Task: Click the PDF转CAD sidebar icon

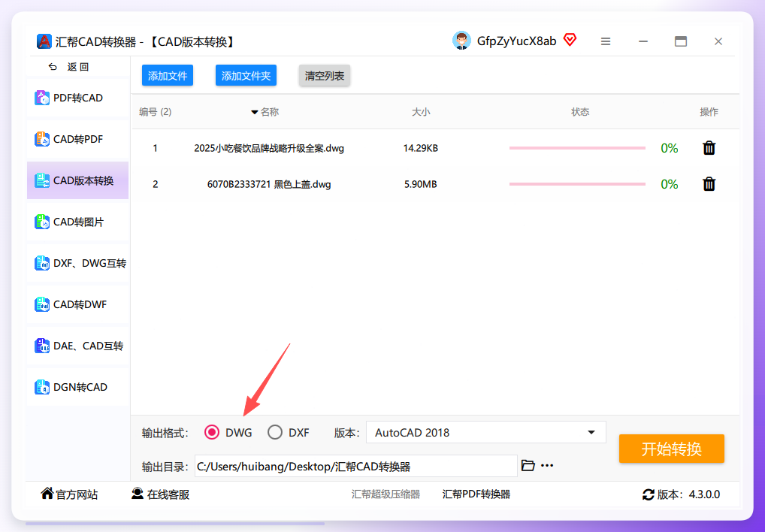Action: [42, 98]
